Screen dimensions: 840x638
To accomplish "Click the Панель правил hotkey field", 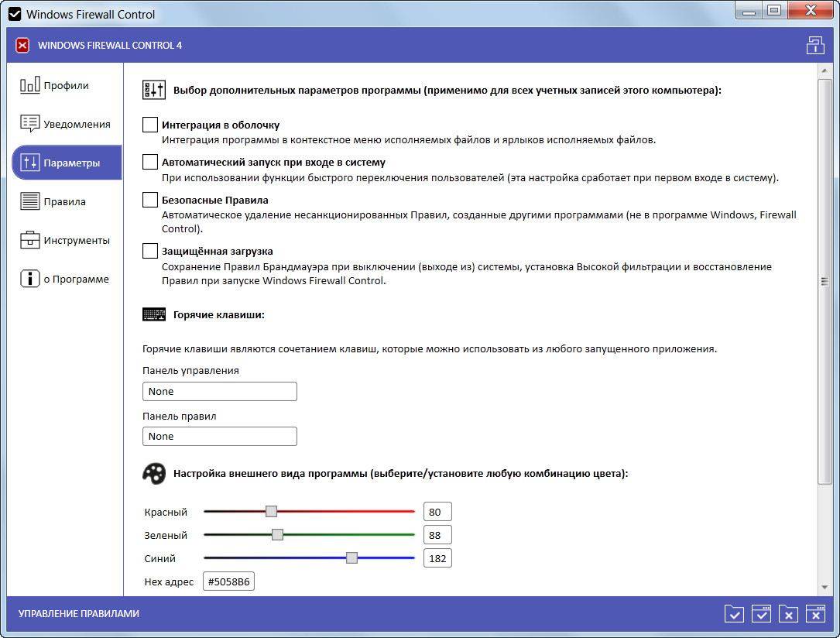I will click(x=220, y=437).
